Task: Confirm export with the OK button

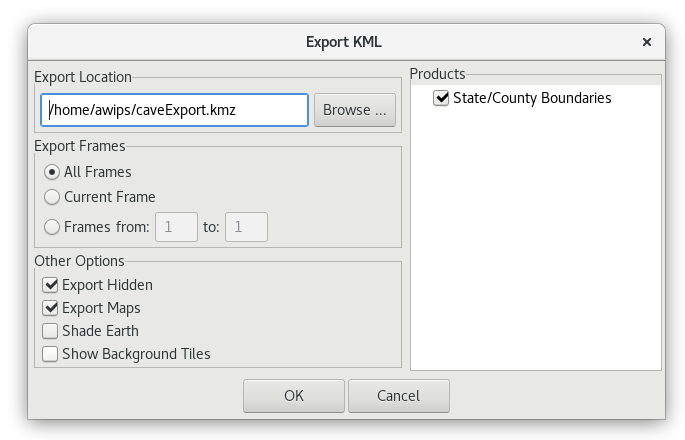Action: click(x=294, y=396)
